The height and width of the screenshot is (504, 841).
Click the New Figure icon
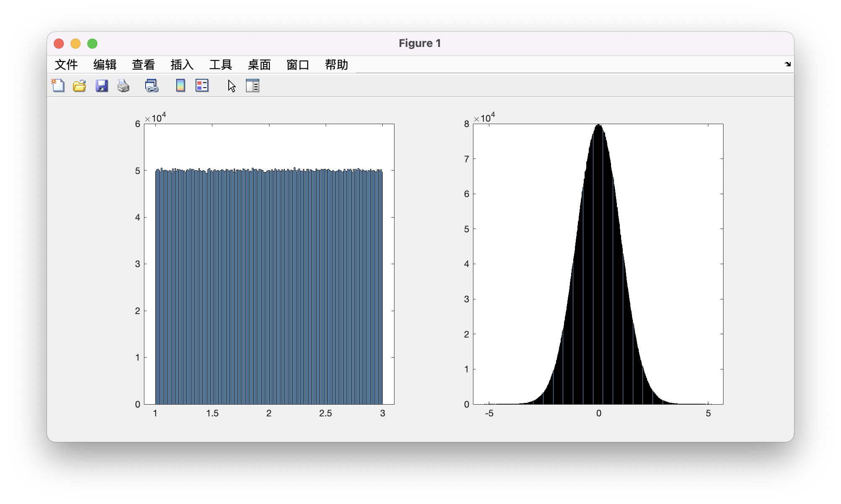pyautogui.click(x=58, y=86)
